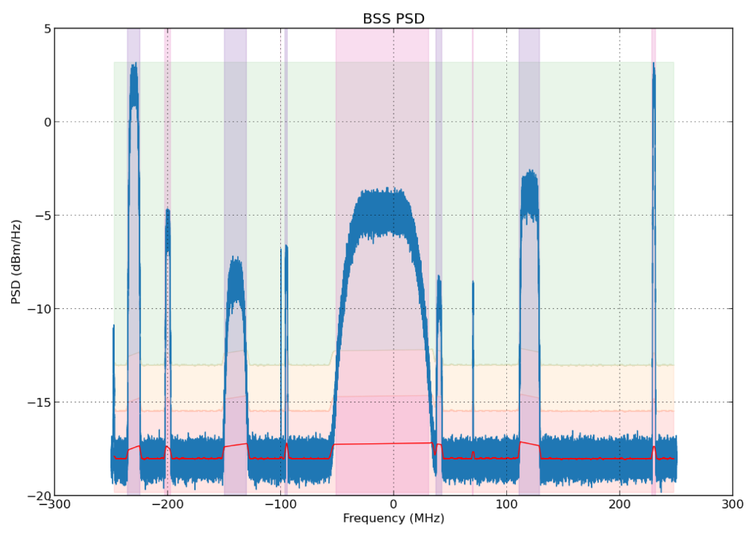
Task: Click the y-axis tick label 5
Action: coord(47,29)
